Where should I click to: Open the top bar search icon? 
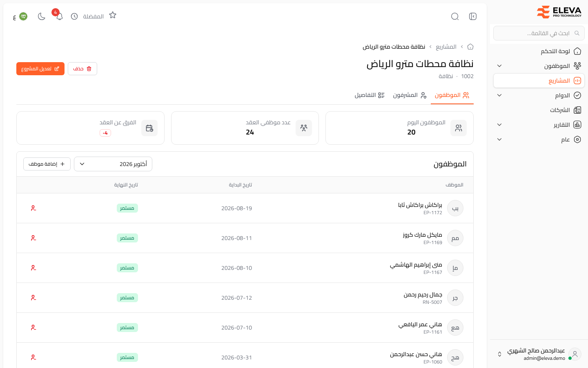click(455, 16)
